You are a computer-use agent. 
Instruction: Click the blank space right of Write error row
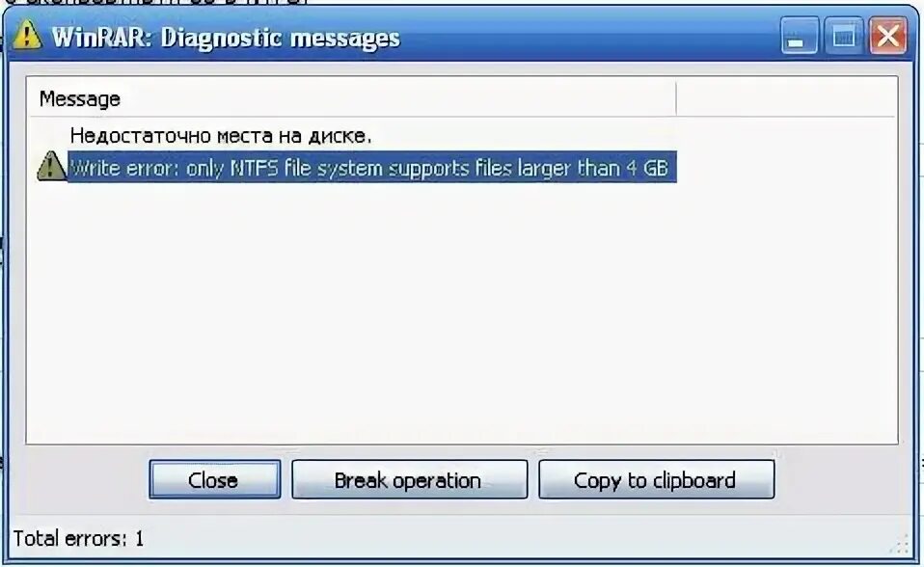pyautogui.click(x=787, y=167)
